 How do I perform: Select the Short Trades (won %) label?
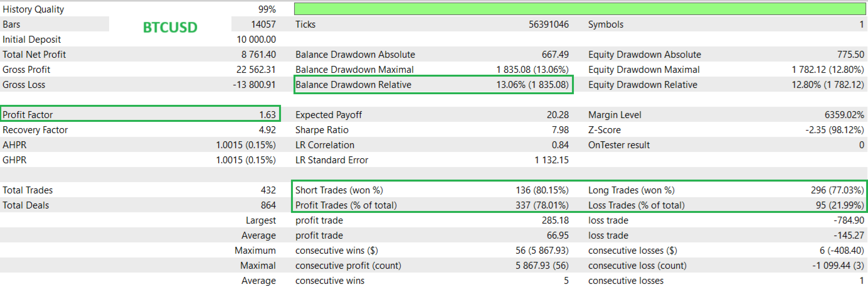(x=339, y=190)
